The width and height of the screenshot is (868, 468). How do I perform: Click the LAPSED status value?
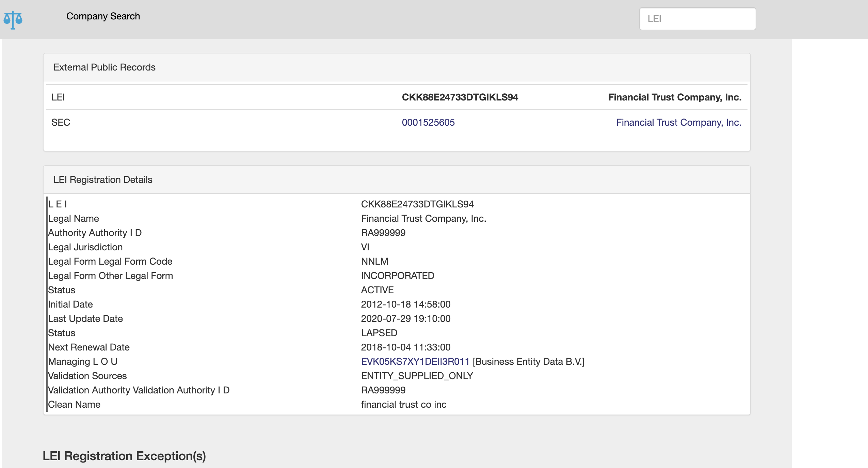379,333
